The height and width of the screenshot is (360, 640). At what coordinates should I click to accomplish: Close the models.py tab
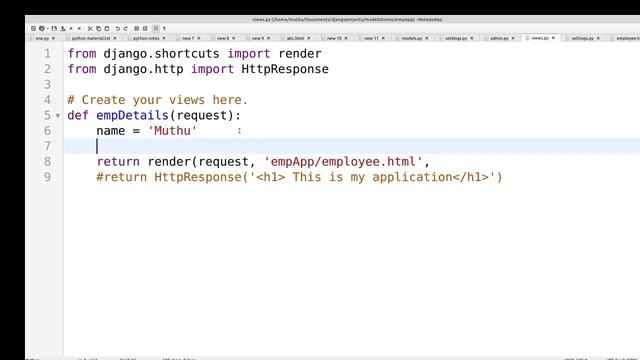[x=427, y=38]
